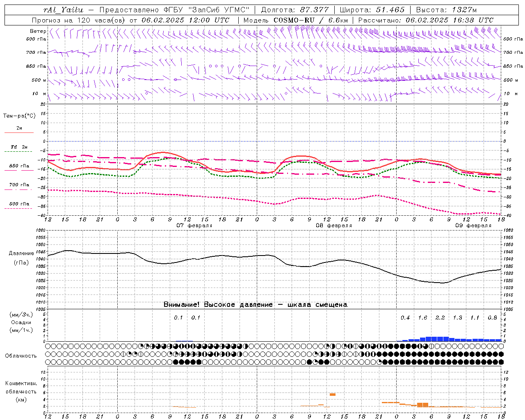The image size is (525, 420).
Task: Click the '(км)' unit under convective cloudiness
Action: click(x=21, y=399)
